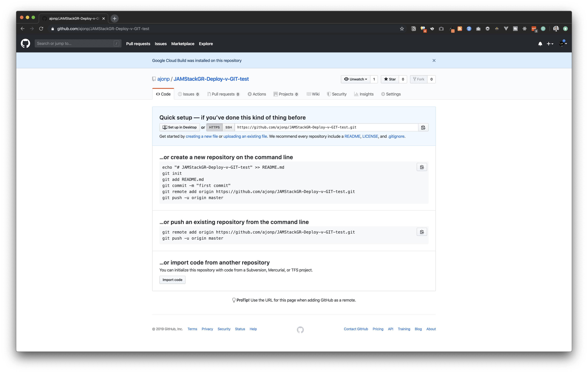588x373 pixels.
Task: Open the notifications bell
Action: (x=540, y=44)
